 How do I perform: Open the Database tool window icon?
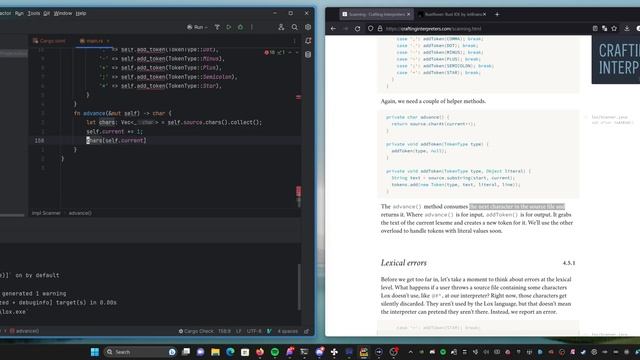308,54
